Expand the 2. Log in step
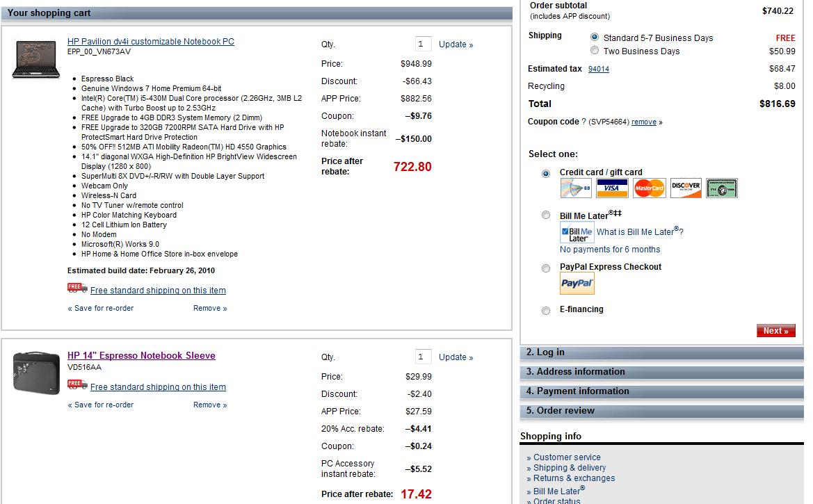 (661, 352)
